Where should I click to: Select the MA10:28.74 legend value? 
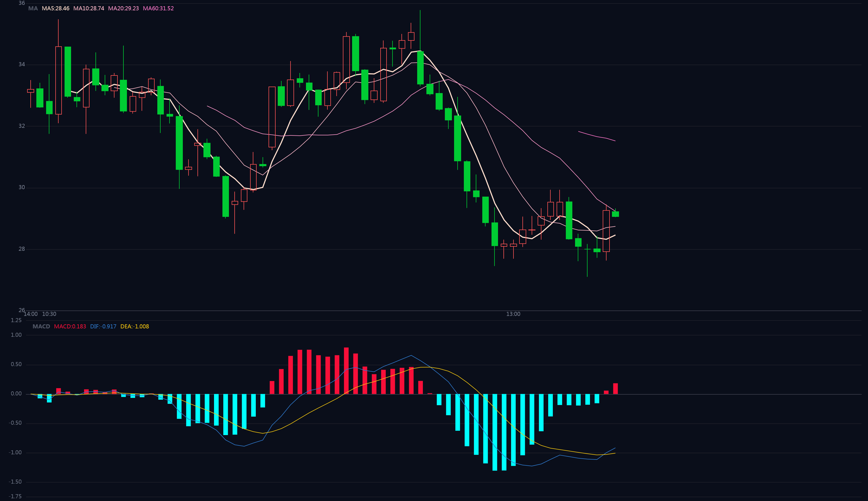pyautogui.click(x=89, y=8)
